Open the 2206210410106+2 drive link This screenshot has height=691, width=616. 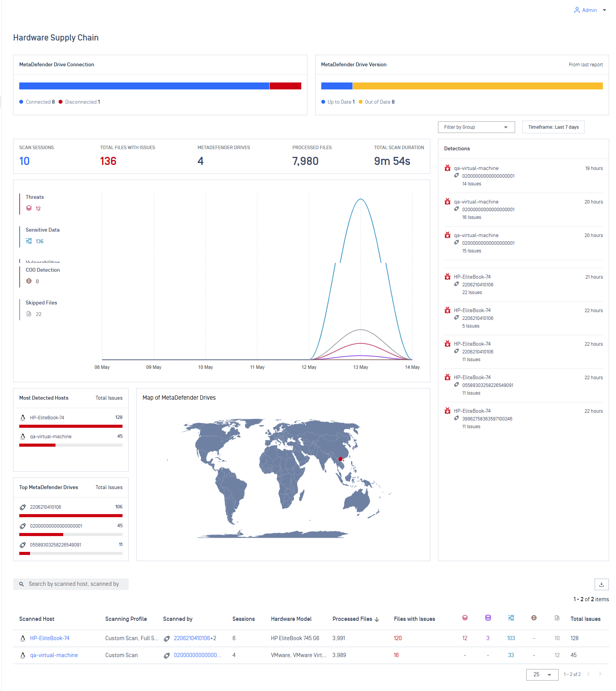tap(195, 638)
